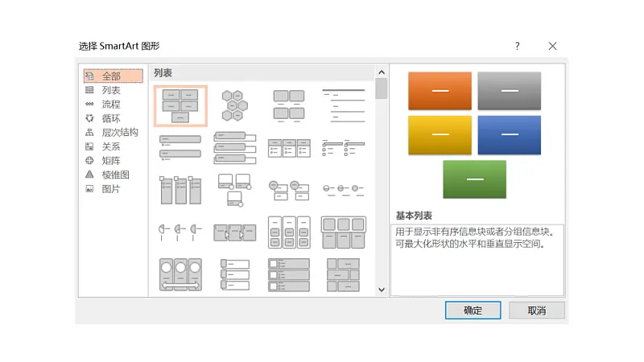The image size is (644, 362).
Task: Pick the three-column horizontal bullet list layout
Action: click(289, 148)
